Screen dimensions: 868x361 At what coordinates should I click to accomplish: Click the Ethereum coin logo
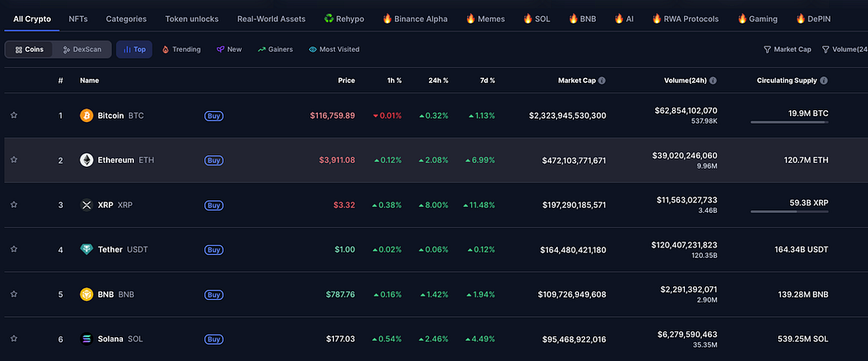pos(86,160)
